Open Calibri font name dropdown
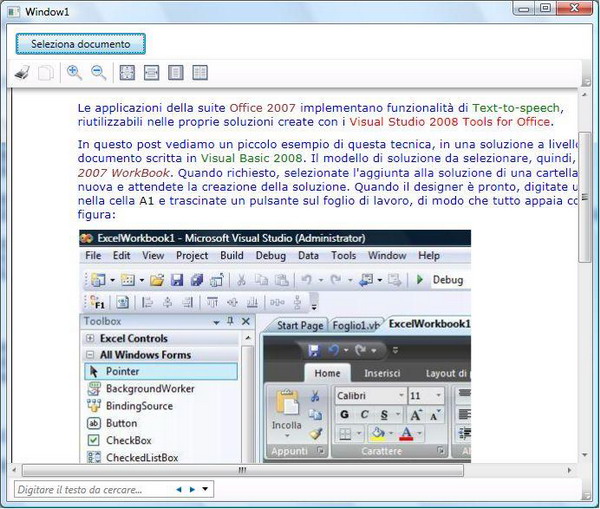The height and width of the screenshot is (509, 600). point(401,396)
